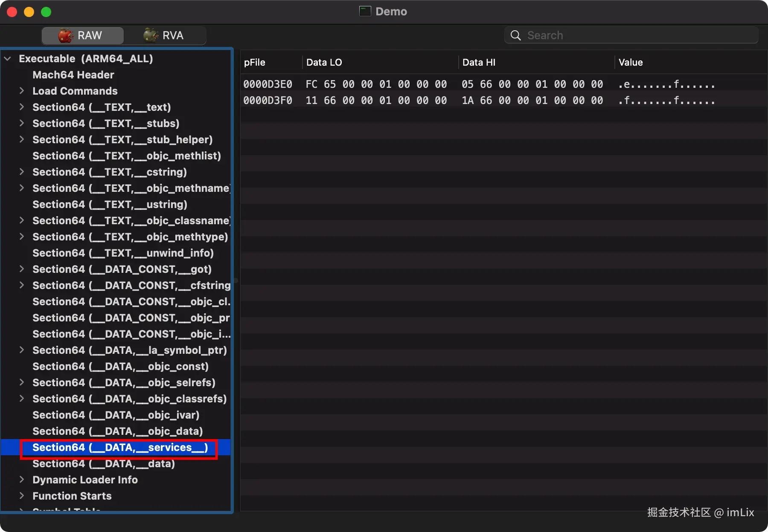Select the row at offset 0000D3F0
Viewport: 768px width, 532px height.
pyautogui.click(x=503, y=101)
